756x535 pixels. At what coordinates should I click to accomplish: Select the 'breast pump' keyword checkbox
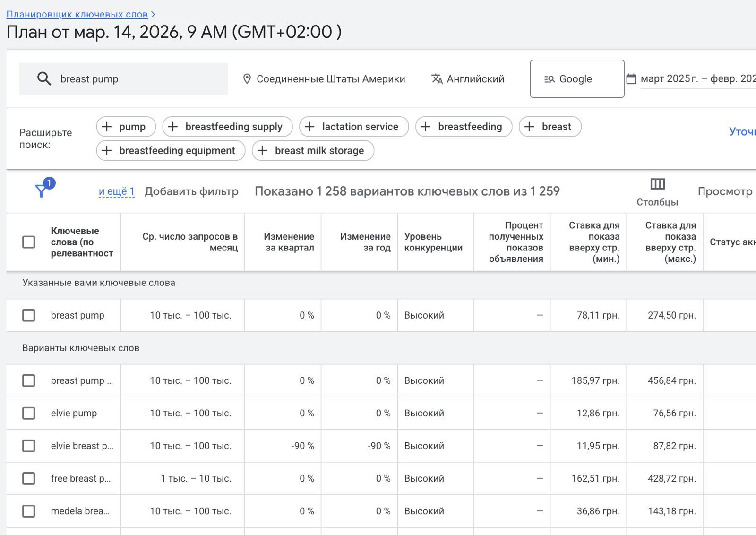pyautogui.click(x=29, y=315)
